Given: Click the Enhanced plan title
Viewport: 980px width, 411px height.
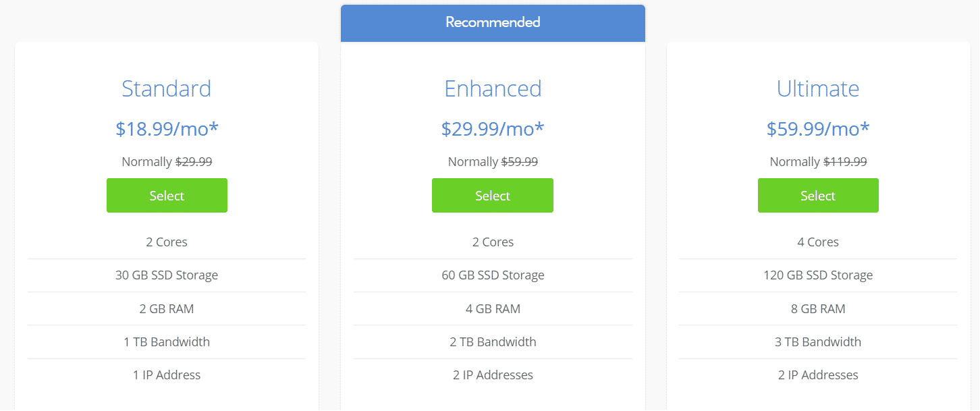Looking at the screenshot, I should (493, 88).
